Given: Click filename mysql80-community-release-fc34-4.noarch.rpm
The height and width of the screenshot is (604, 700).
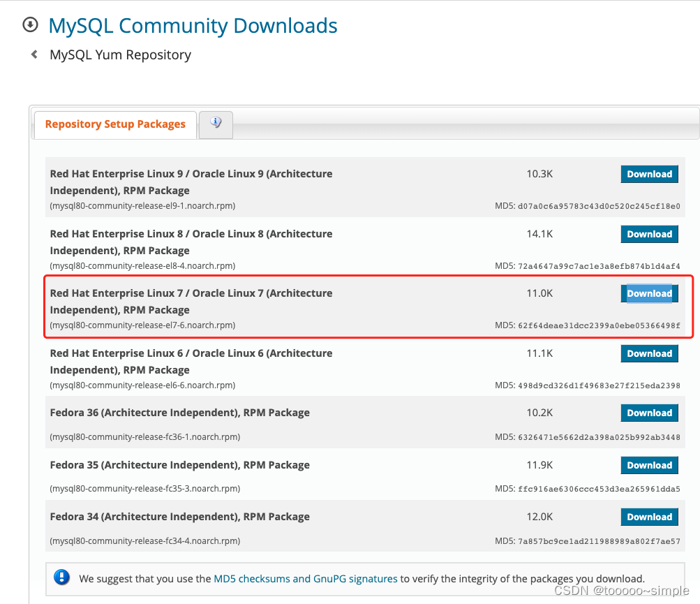Looking at the screenshot, I should pyautogui.click(x=144, y=541).
